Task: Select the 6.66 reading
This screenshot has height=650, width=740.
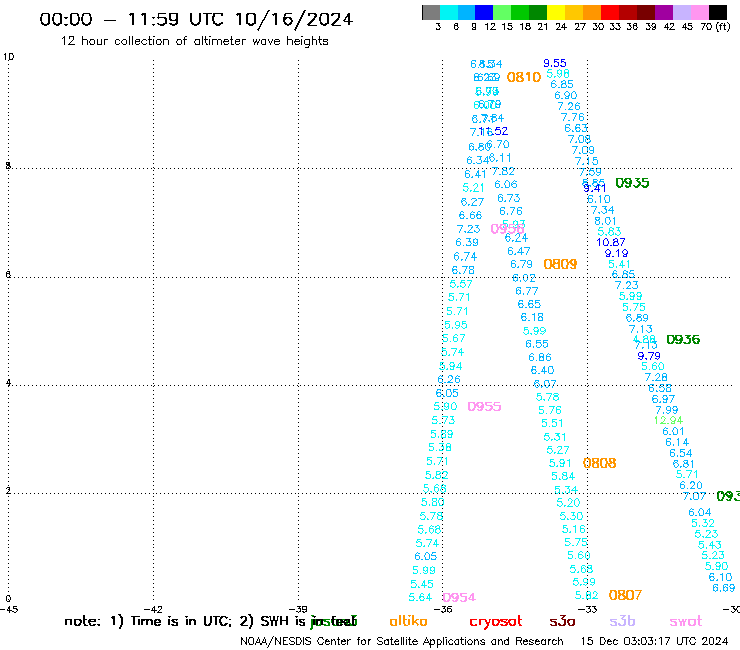Action: click(x=471, y=215)
